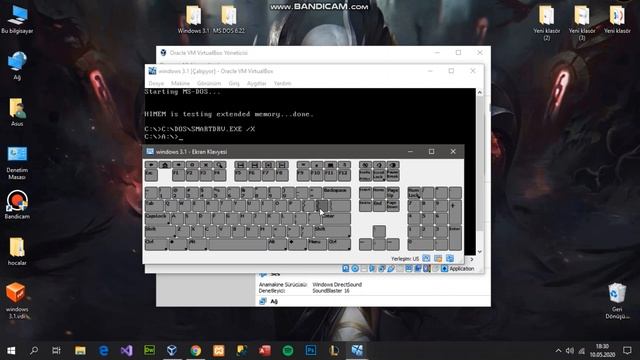The width and height of the screenshot is (640, 360).
Task: Select the Windows 3.1 folder on desktop
Action: point(194,20)
